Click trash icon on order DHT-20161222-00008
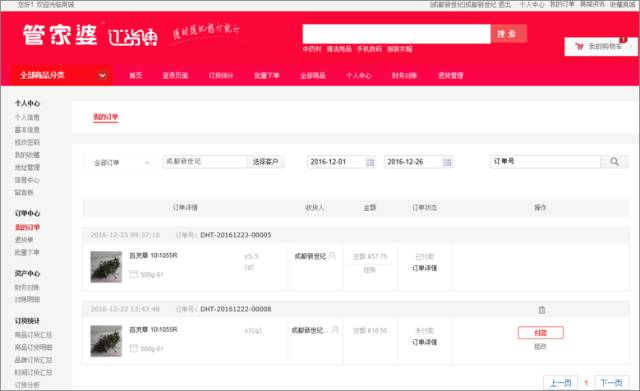 point(542,310)
